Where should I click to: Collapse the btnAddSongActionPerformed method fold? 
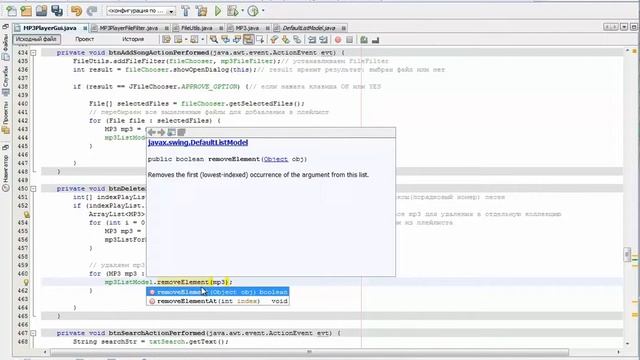[33, 53]
